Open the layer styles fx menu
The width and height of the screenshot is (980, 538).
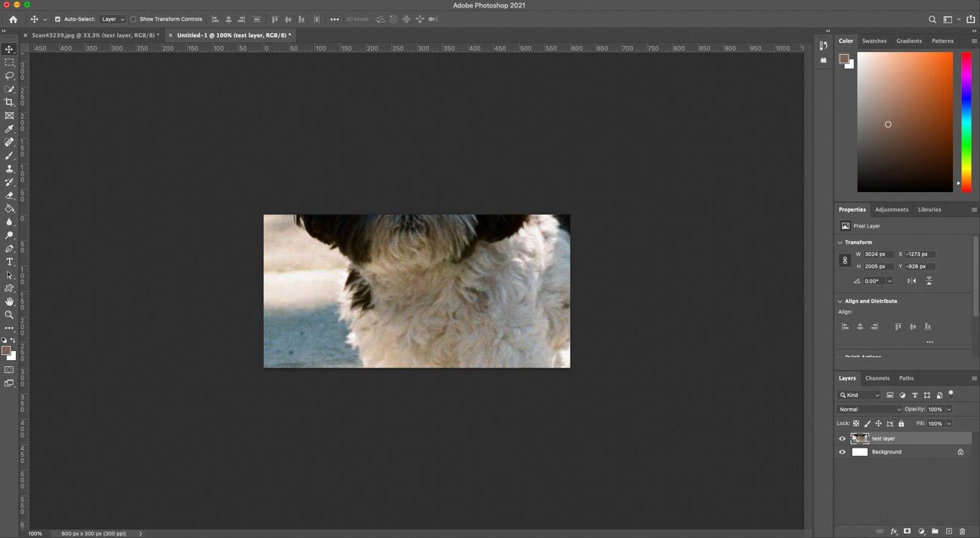pyautogui.click(x=893, y=531)
